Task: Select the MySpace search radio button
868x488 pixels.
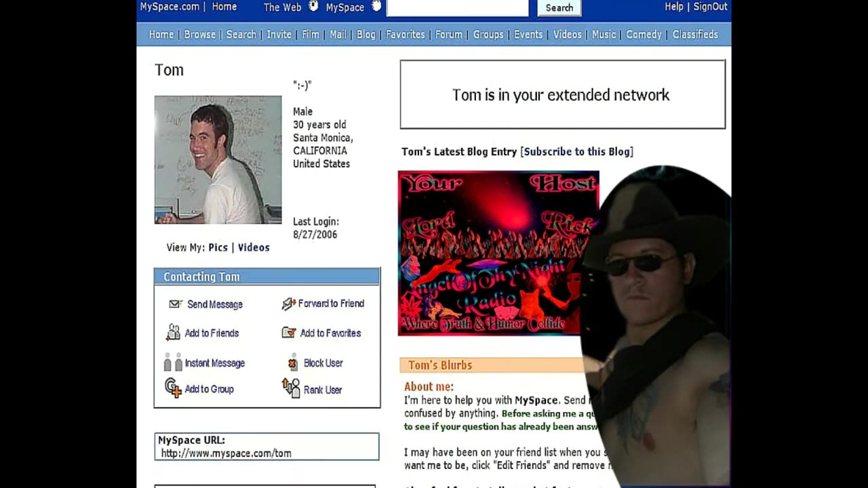Action: tap(376, 6)
